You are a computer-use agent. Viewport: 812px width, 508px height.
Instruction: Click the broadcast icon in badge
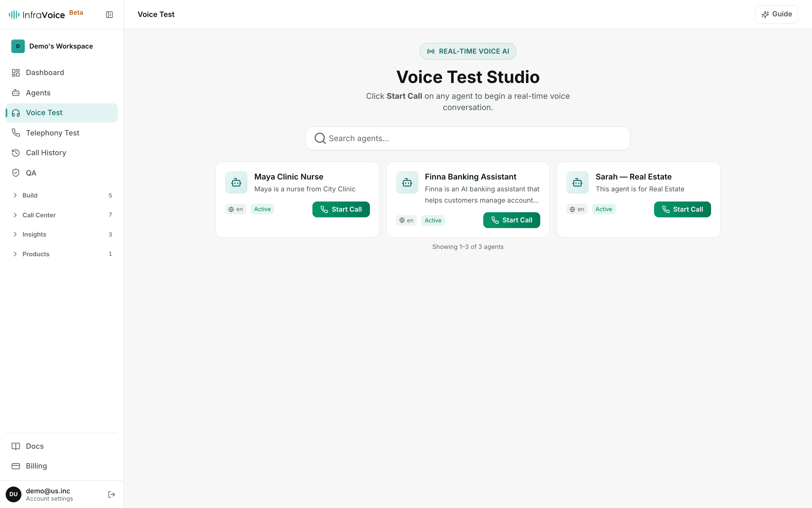point(431,51)
